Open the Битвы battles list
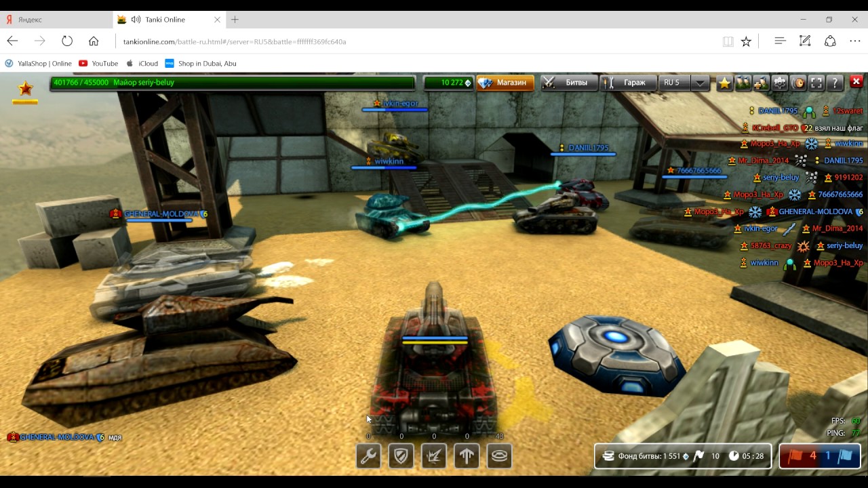868x488 pixels. (x=568, y=83)
